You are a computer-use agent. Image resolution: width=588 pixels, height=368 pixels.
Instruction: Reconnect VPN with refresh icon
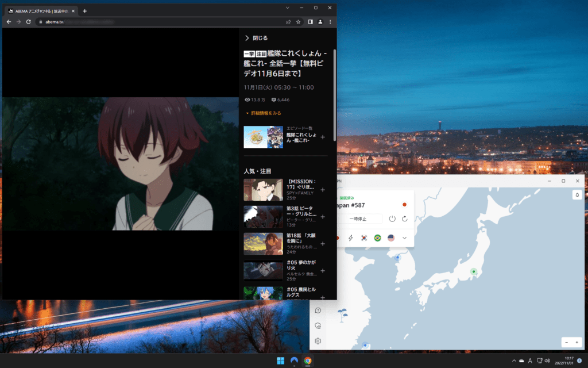tap(405, 218)
